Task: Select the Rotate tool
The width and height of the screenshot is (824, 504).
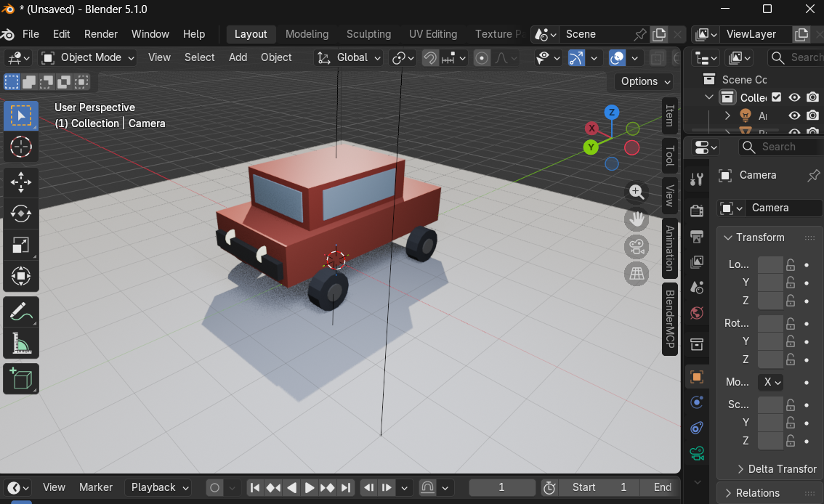Action: click(x=21, y=214)
